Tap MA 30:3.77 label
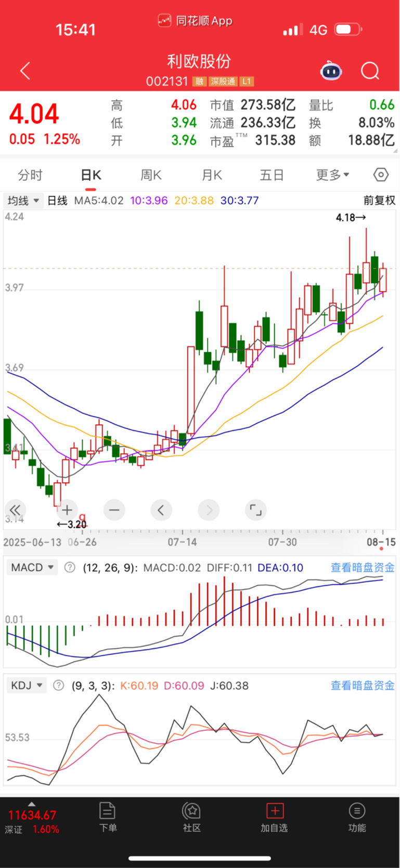The width and height of the screenshot is (400, 868). (x=239, y=201)
